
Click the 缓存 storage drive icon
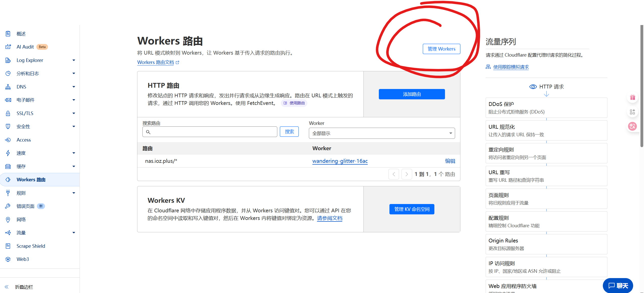(x=8, y=166)
